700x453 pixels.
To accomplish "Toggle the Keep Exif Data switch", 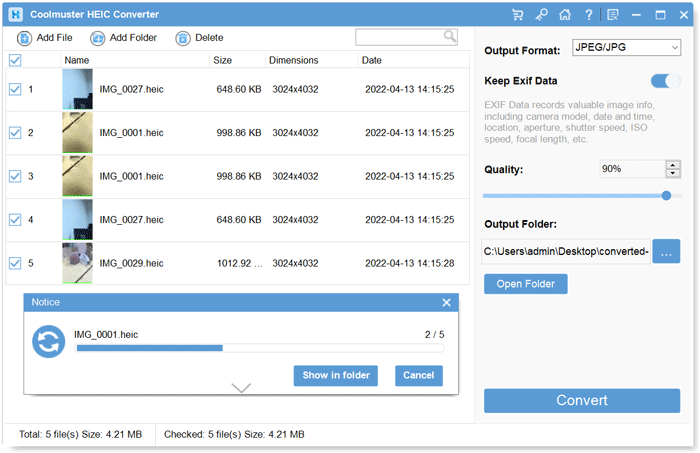I will (x=665, y=81).
